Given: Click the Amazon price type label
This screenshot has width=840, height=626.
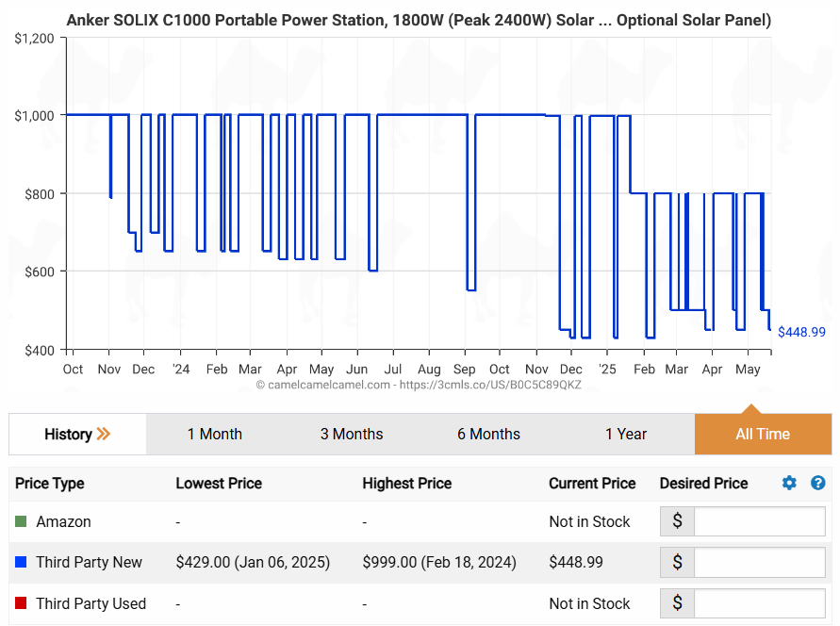Looking at the screenshot, I should click(x=63, y=521).
